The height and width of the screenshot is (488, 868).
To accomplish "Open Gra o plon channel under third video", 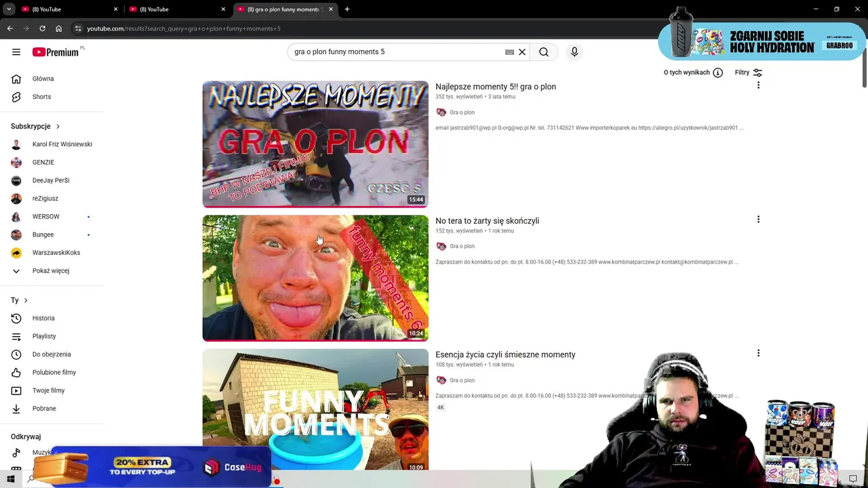I will click(462, 380).
